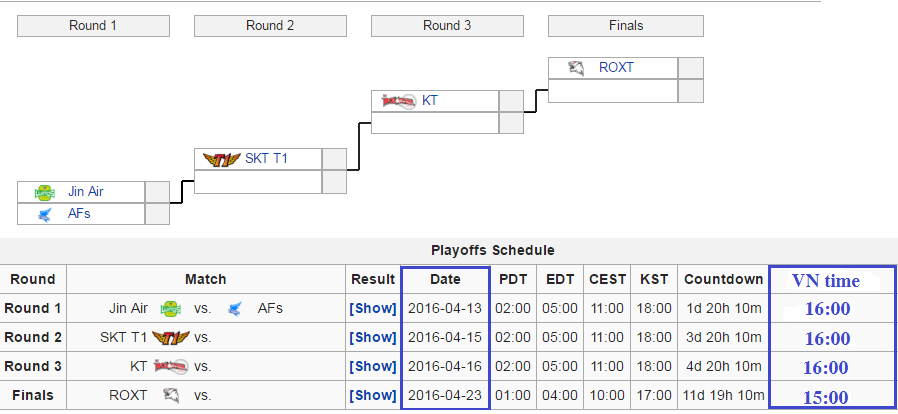Click the Round 2 bracket header

270,26
